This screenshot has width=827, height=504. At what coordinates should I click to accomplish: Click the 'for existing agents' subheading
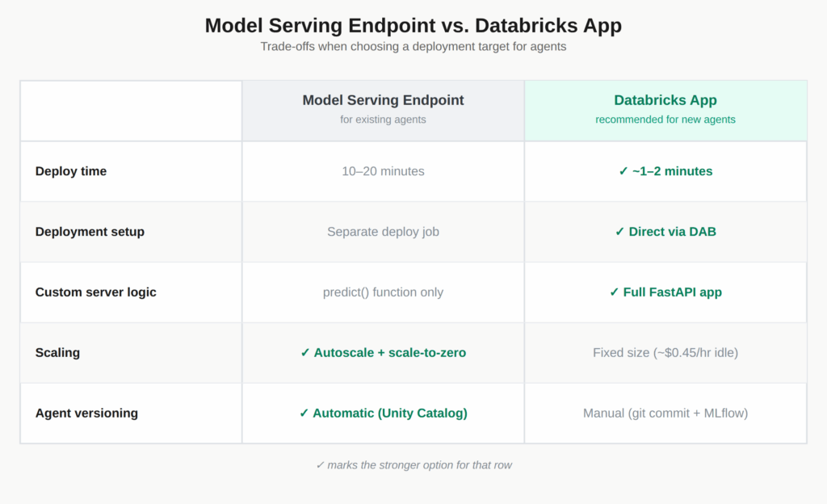(x=383, y=120)
